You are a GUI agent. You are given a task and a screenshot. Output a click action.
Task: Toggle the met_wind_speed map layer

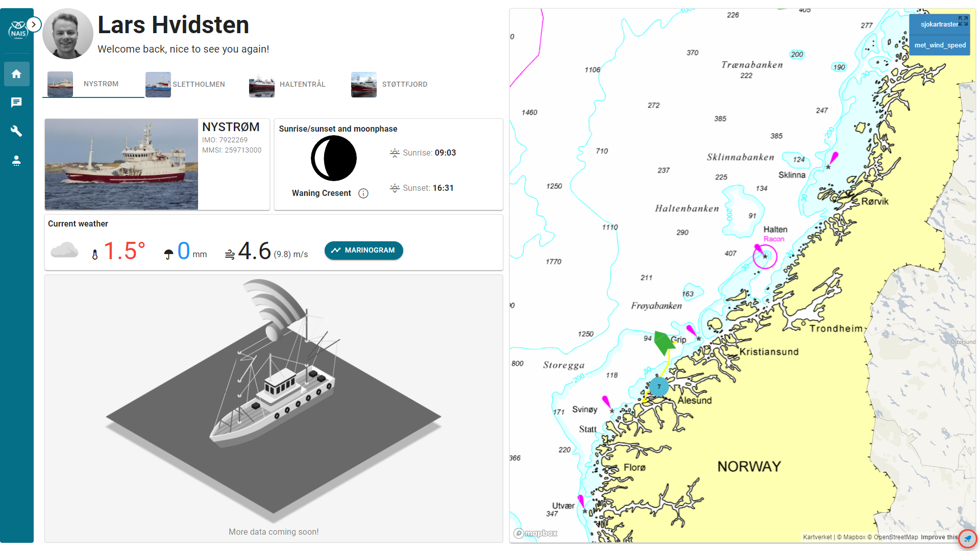tap(940, 45)
